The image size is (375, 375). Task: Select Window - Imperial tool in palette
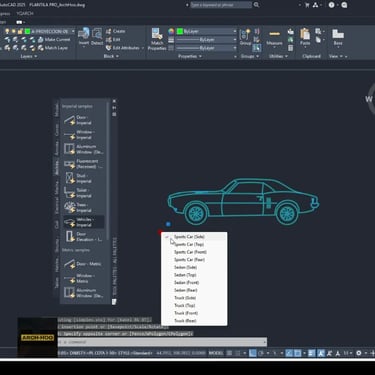(83, 135)
